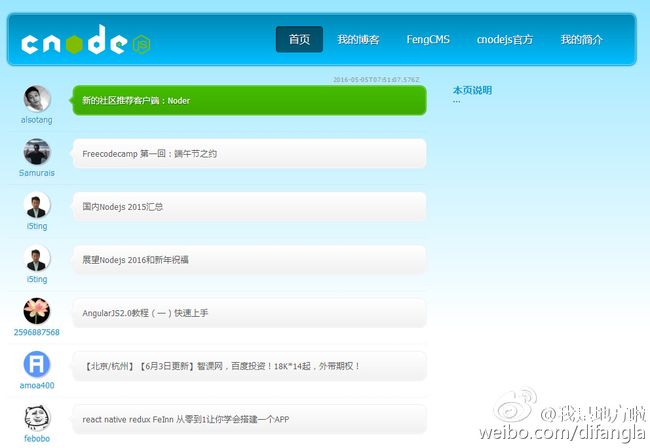Open 2596887568 username link
This screenshot has width=650, height=448.
[x=36, y=332]
